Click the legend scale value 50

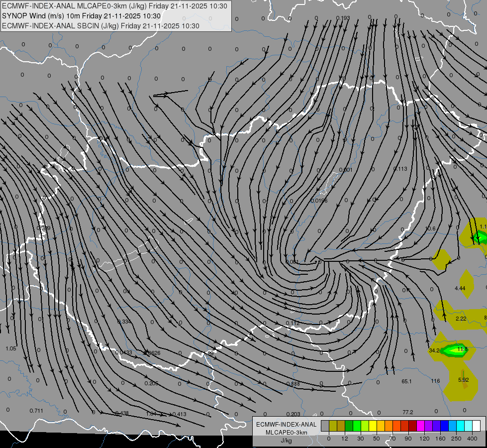point(377,439)
